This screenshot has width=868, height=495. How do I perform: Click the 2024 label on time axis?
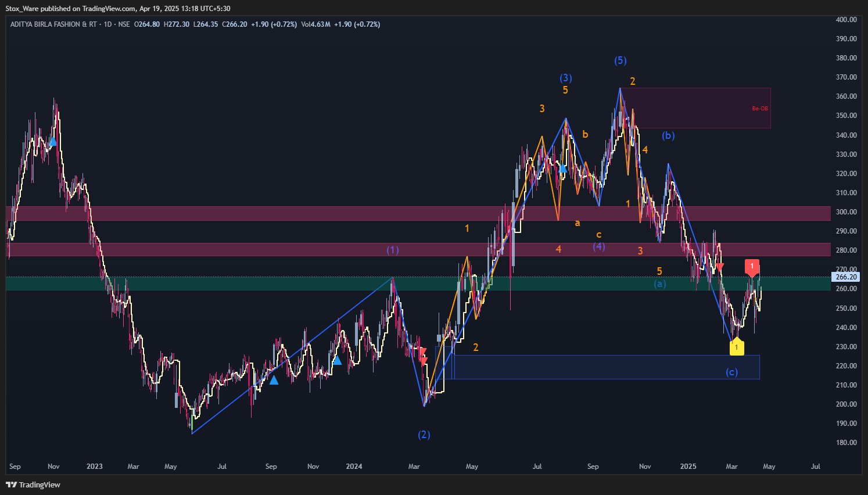[354, 467]
